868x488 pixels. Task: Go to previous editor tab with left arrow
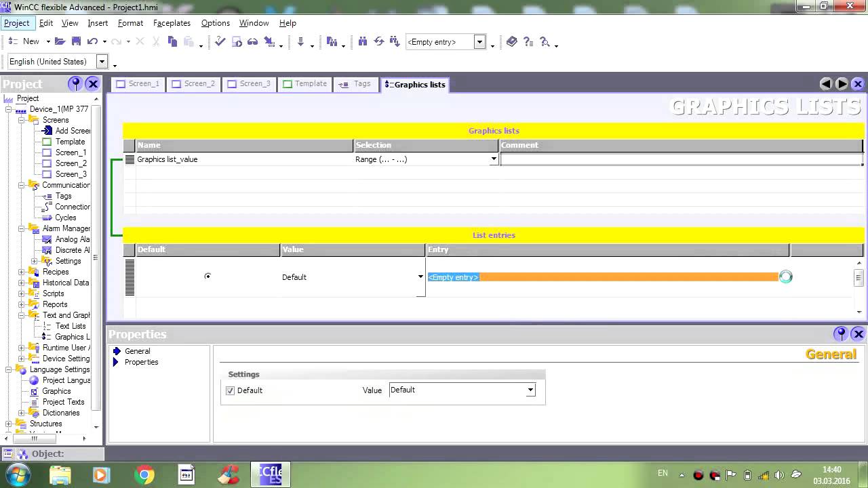pyautogui.click(x=826, y=84)
